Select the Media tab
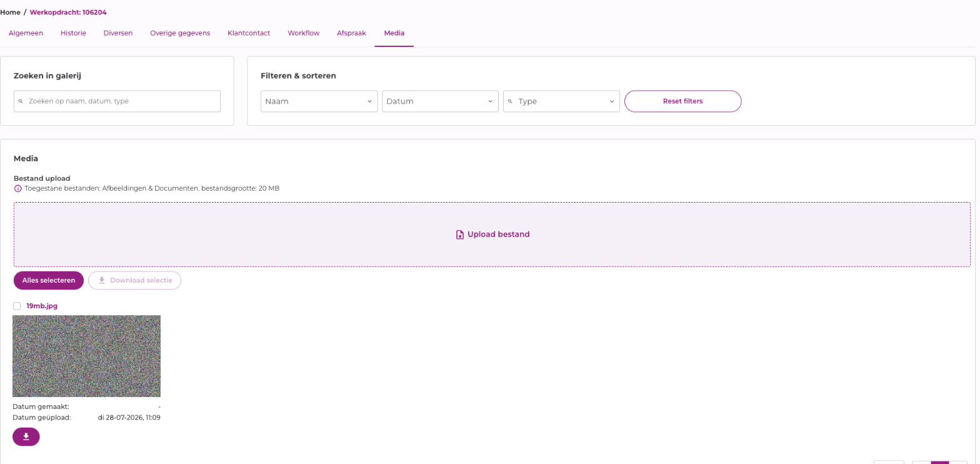This screenshot has height=464, width=980. pyautogui.click(x=394, y=33)
